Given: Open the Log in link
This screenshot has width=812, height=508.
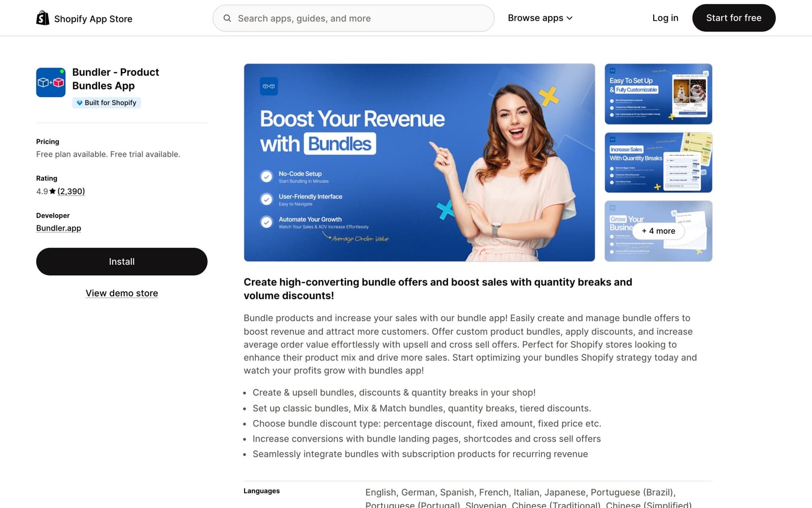Looking at the screenshot, I should (665, 18).
